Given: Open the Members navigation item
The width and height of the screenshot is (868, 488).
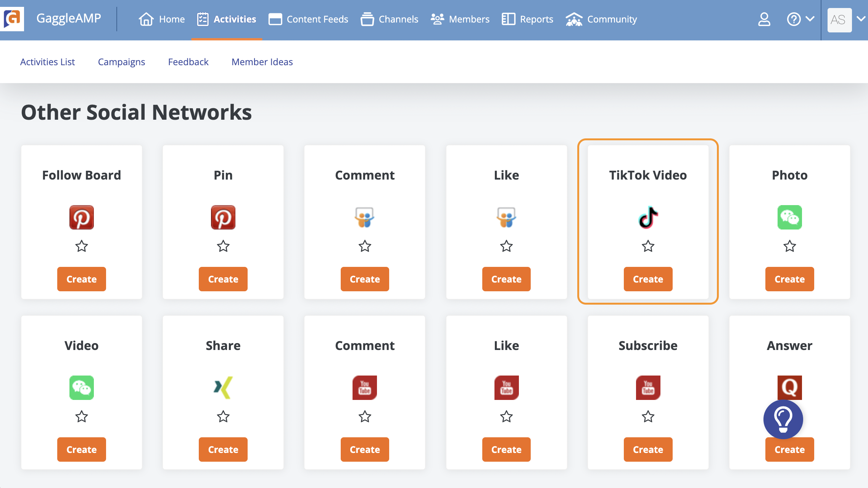Looking at the screenshot, I should [x=460, y=19].
